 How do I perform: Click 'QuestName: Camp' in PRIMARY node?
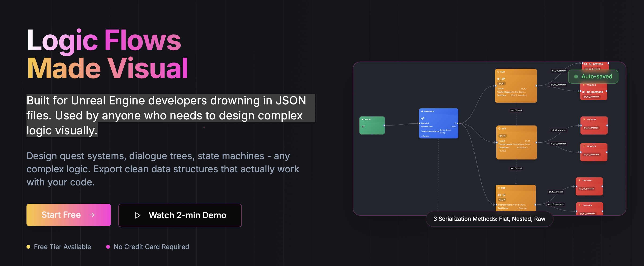click(438, 127)
